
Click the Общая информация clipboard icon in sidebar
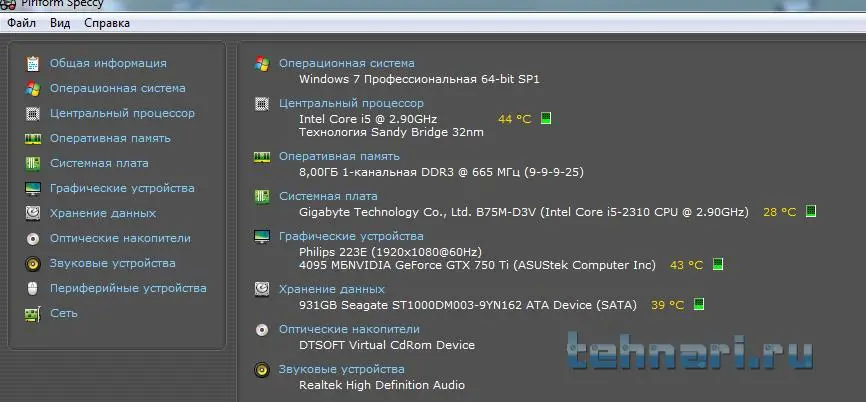pyautogui.click(x=33, y=64)
